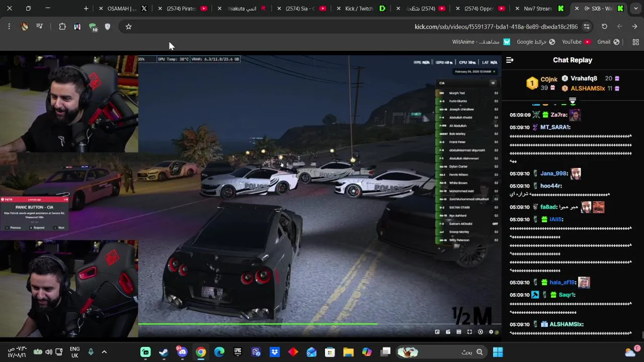Open Discord from the taskbar
Viewport: 644px width, 362px height.
(182, 352)
